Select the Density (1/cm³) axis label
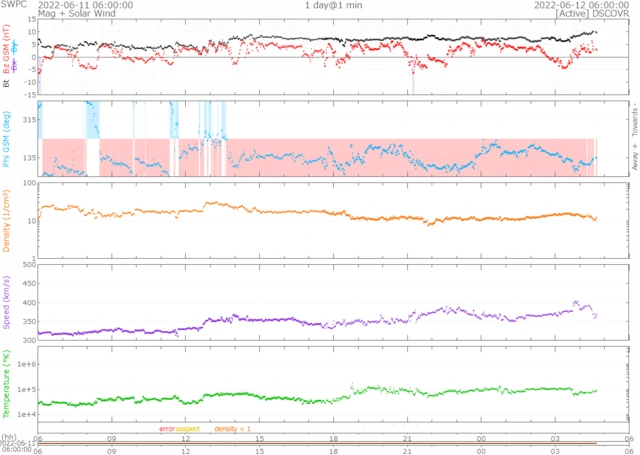This screenshot has width=640, height=455. 6,221
